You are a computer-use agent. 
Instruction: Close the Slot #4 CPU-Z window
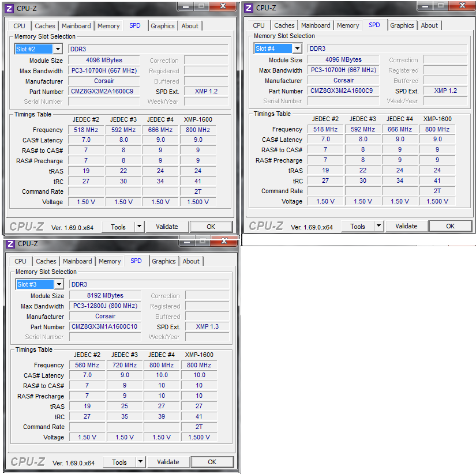coord(462,5)
